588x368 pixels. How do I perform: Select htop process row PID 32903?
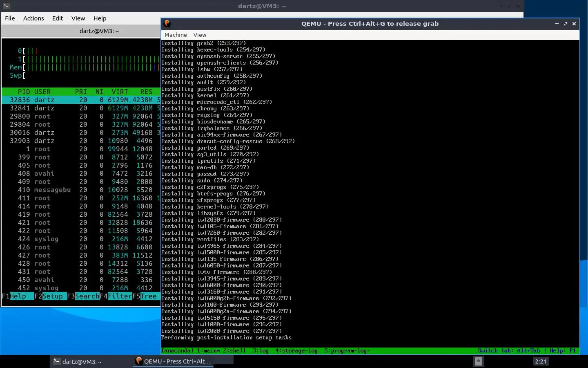[x=81, y=141]
